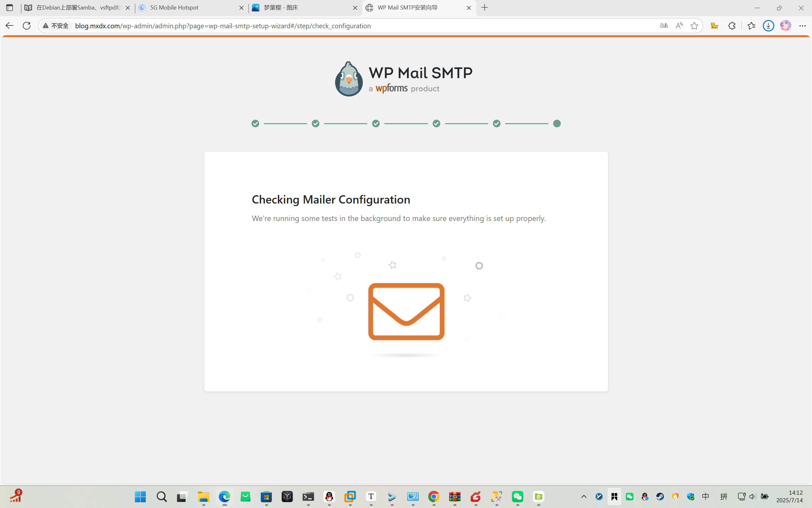Show hidden system tray icons chevron
The image size is (812, 508).
coord(584,497)
